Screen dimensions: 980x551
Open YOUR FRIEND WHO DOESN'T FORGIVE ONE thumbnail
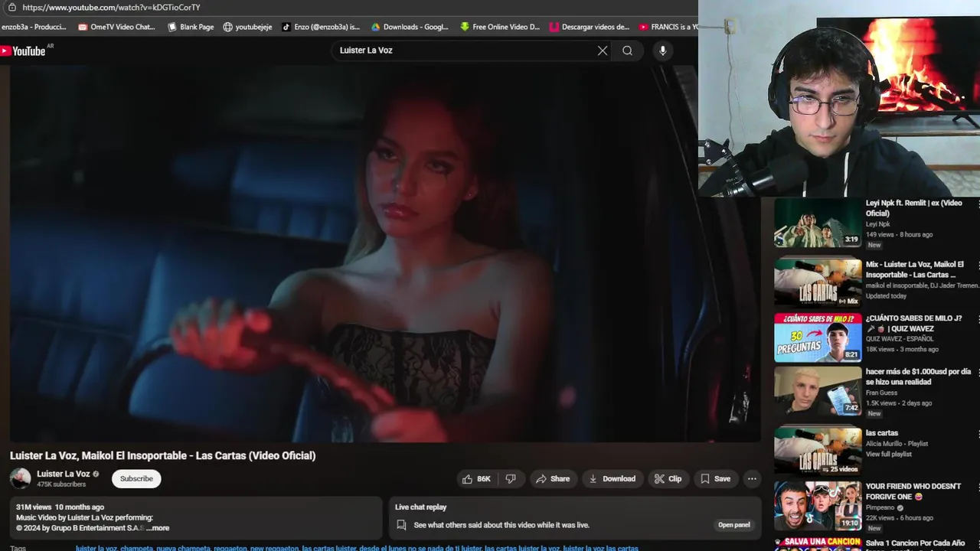tap(818, 506)
